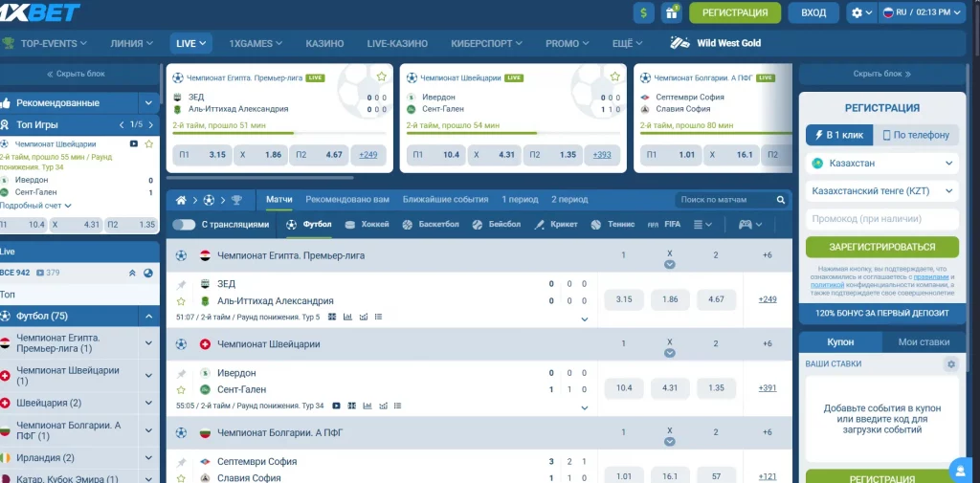Click the ВХОД login button
Image resolution: width=980 pixels, height=483 pixels.
coord(813,12)
